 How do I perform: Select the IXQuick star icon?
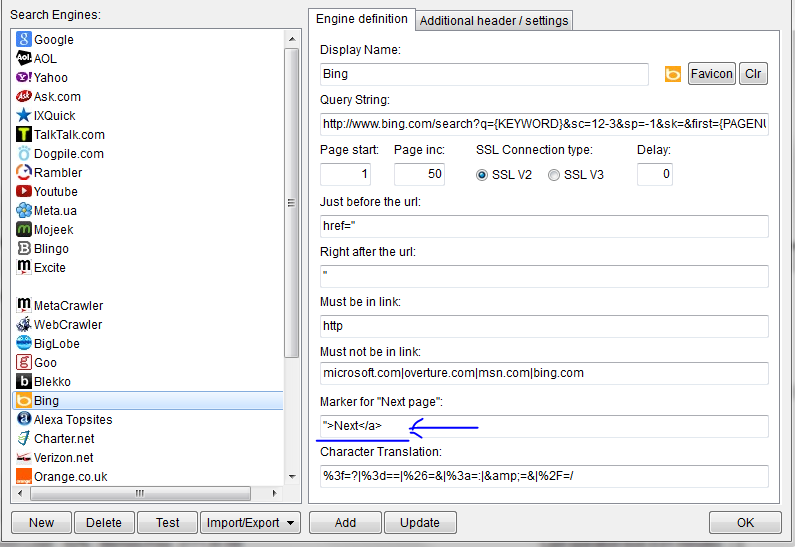[x=23, y=115]
